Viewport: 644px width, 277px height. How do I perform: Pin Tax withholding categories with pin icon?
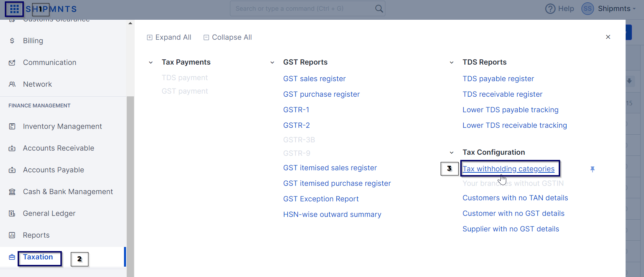click(x=593, y=169)
